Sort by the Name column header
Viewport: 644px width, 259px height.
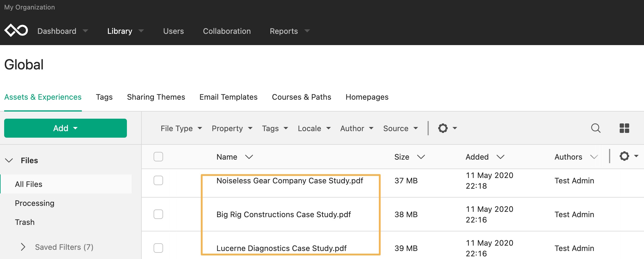click(235, 157)
